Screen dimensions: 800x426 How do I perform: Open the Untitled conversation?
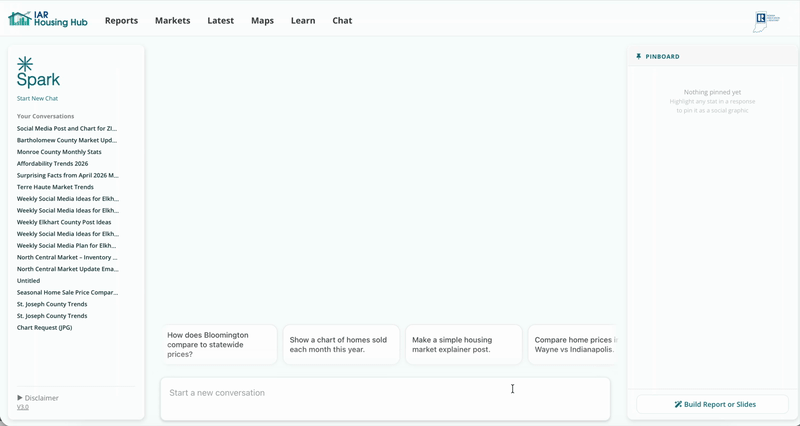pos(28,281)
